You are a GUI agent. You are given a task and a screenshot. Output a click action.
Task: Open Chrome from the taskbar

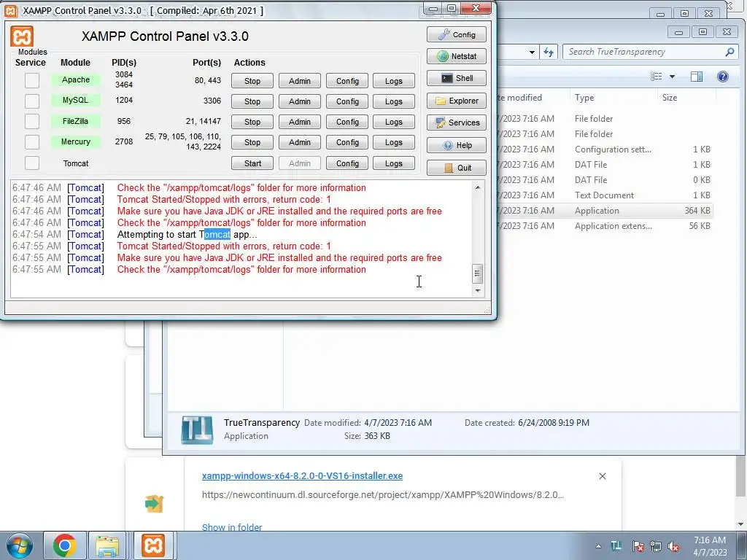point(65,545)
